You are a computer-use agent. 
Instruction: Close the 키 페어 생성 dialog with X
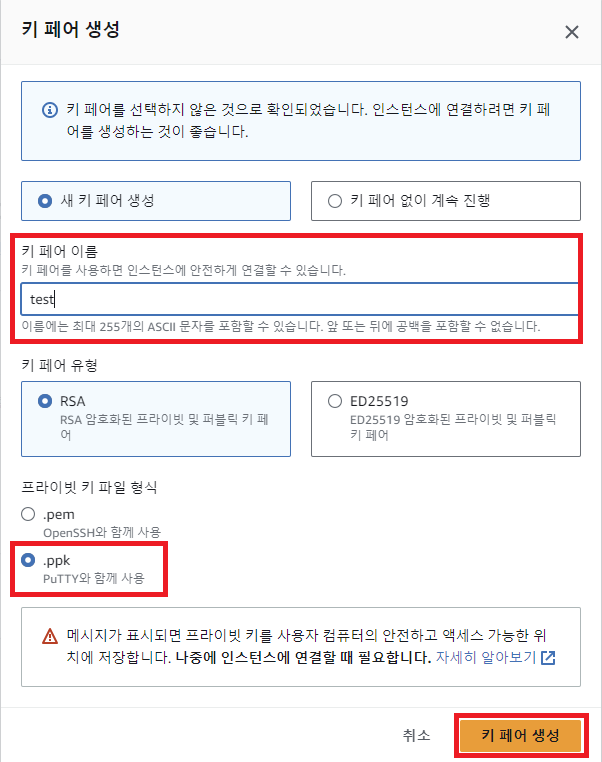[x=571, y=32]
